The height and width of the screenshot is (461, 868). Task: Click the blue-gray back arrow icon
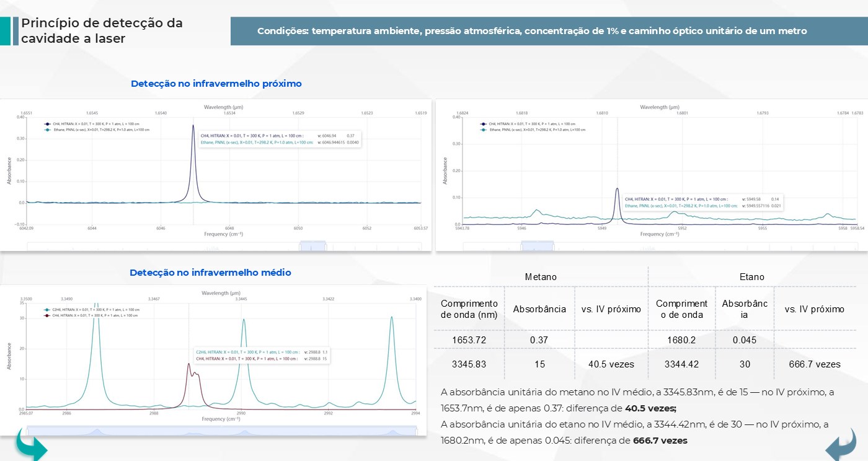click(841, 448)
